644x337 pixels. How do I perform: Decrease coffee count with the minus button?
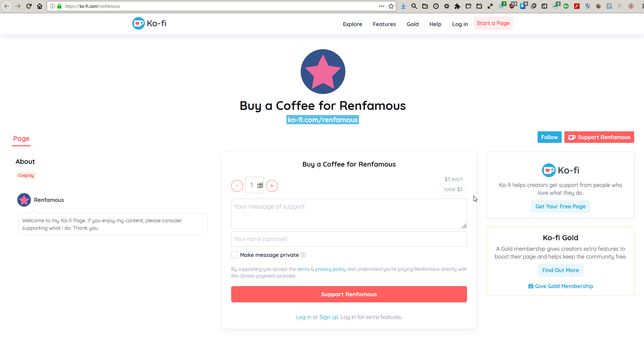click(237, 186)
